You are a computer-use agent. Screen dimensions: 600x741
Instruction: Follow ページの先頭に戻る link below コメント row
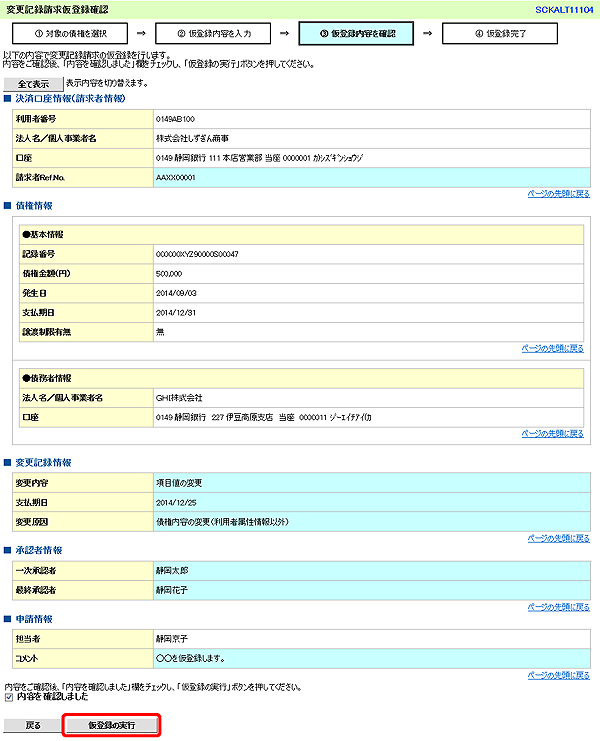click(x=558, y=676)
